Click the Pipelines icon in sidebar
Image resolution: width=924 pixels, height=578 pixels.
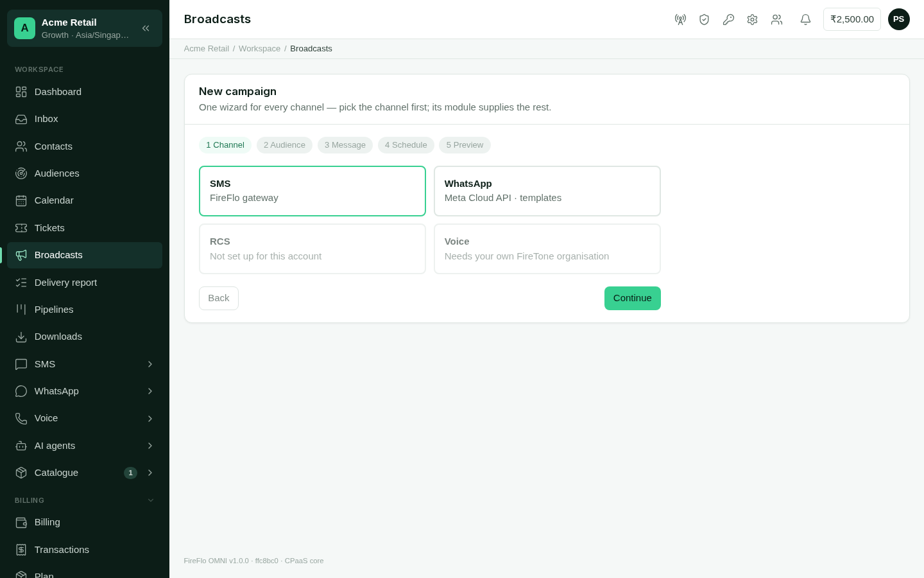[21, 310]
